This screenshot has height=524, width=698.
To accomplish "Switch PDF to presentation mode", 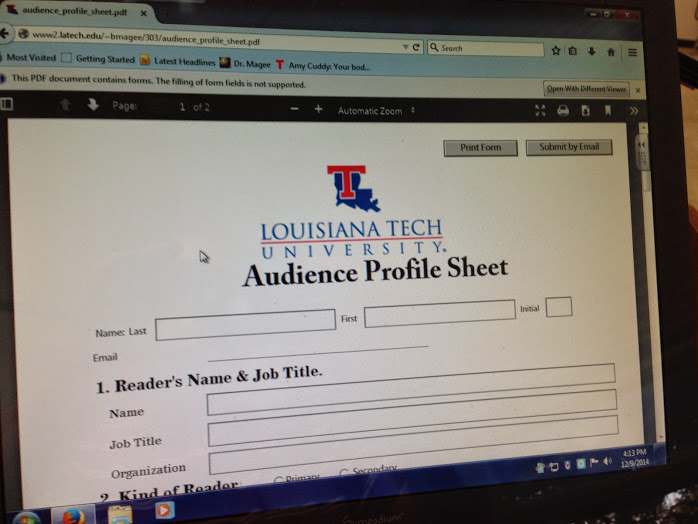I will click(540, 110).
